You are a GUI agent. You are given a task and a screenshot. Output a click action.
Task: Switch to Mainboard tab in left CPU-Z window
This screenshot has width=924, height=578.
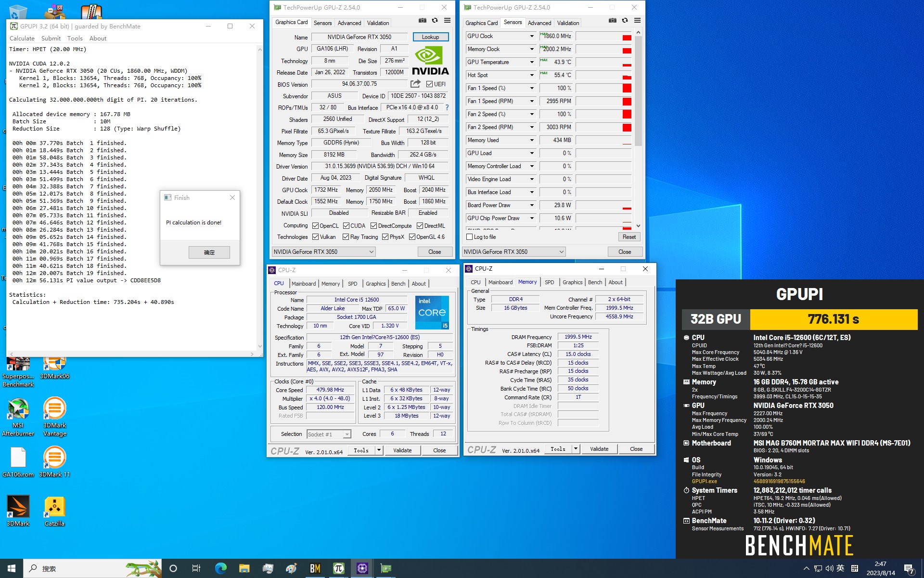[304, 284]
